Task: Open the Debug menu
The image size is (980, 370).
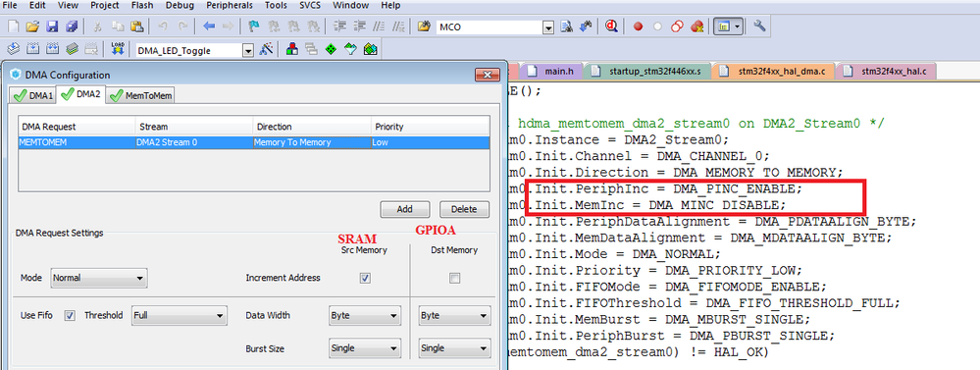Action: click(180, 5)
